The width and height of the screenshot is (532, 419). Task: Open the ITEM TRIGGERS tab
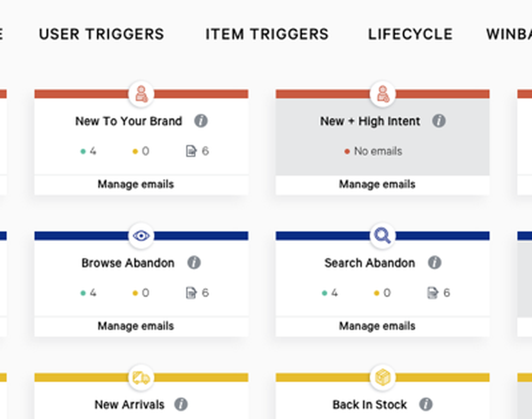point(267,35)
